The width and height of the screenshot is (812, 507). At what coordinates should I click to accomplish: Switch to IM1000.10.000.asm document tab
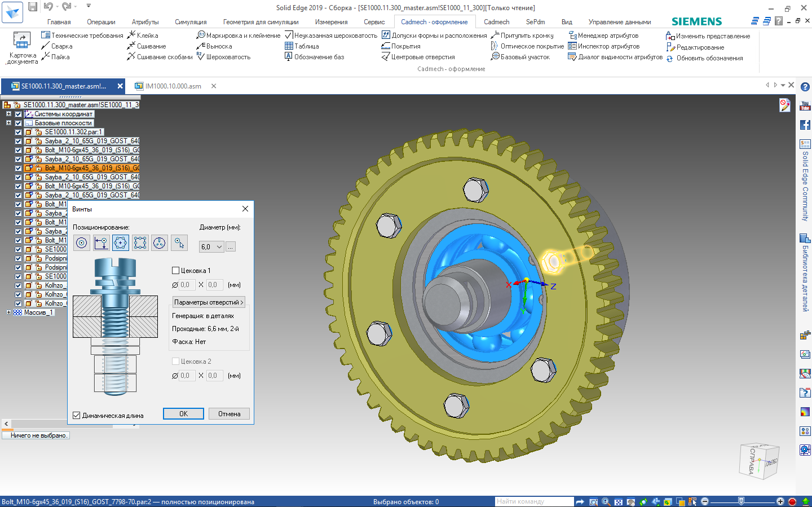[173, 86]
